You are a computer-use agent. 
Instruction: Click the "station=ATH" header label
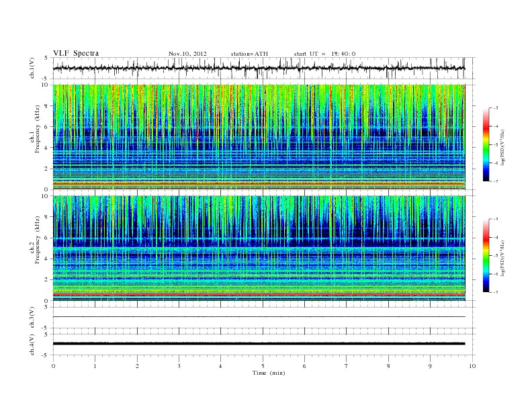click(249, 54)
